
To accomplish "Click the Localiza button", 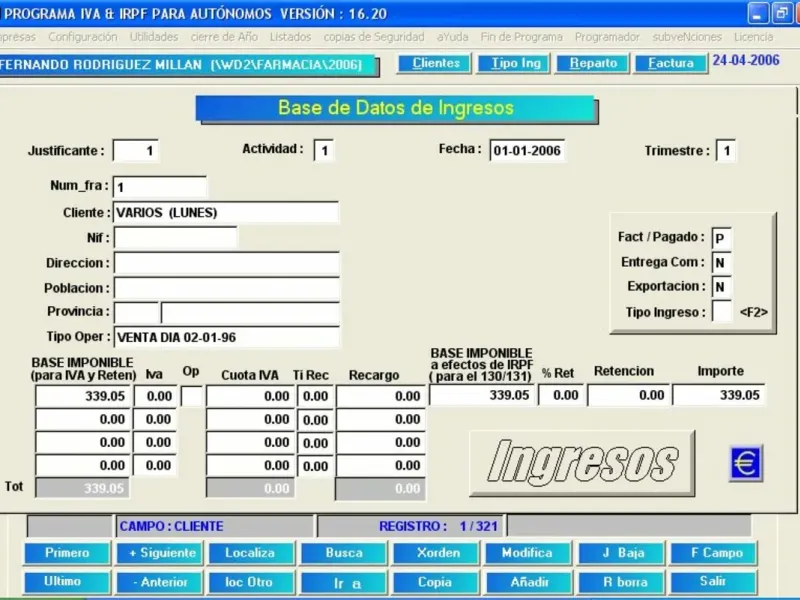I will coord(252,553).
